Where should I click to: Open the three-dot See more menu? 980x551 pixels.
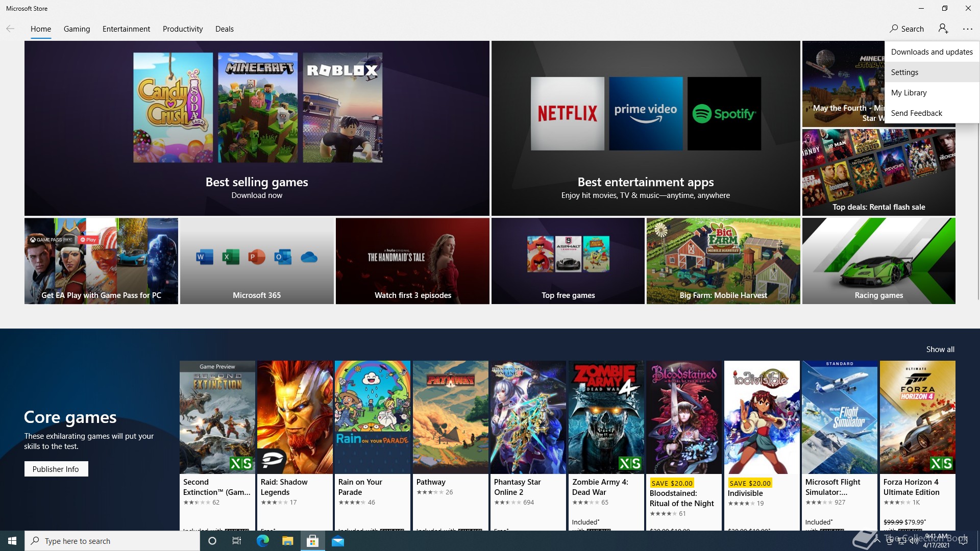click(967, 29)
